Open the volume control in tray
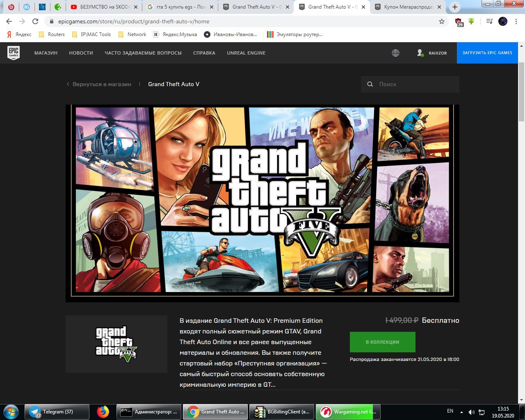This screenshot has width=525, height=420. (x=472, y=412)
